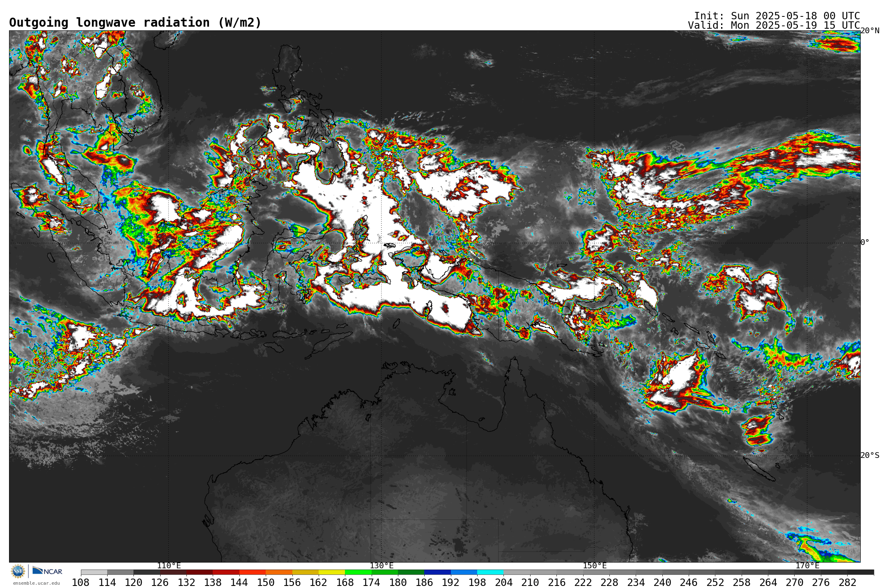Pick the yellow 162–168 colorbar swatch
The width and height of the screenshot is (887, 588).
[332, 572]
